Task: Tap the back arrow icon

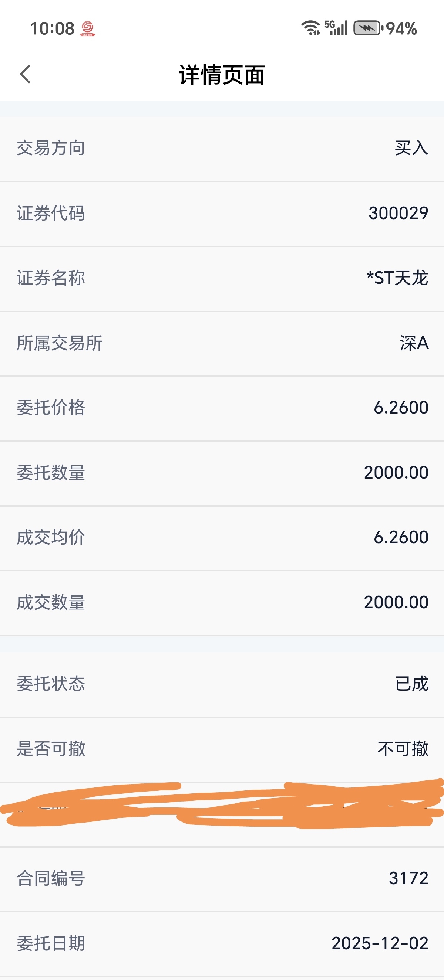Action: pos(25,74)
